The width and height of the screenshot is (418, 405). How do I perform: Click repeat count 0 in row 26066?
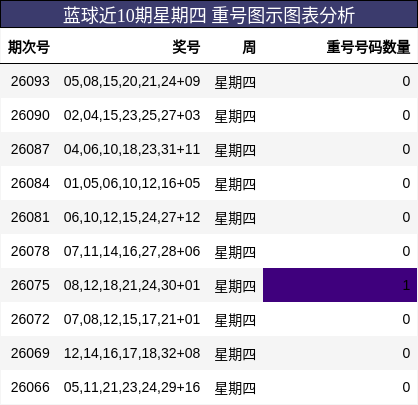click(x=406, y=387)
